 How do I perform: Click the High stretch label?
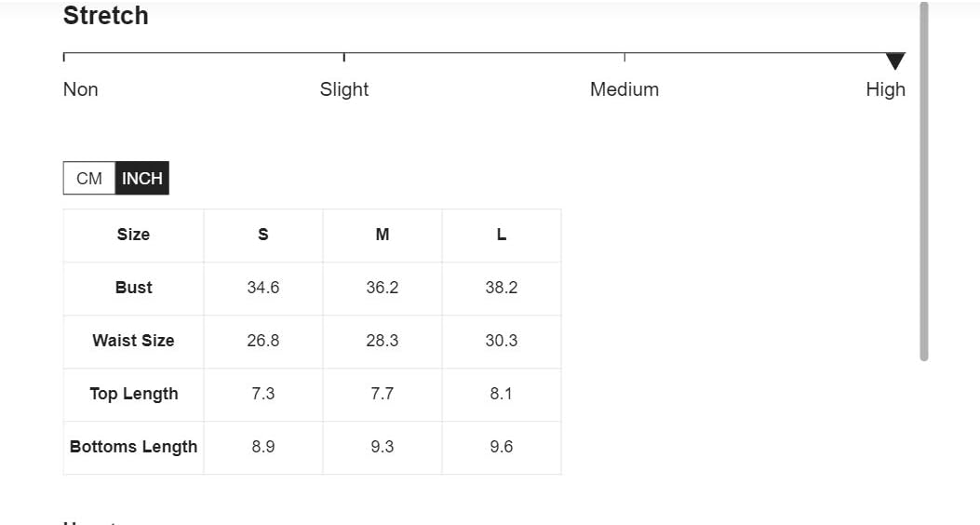886,89
